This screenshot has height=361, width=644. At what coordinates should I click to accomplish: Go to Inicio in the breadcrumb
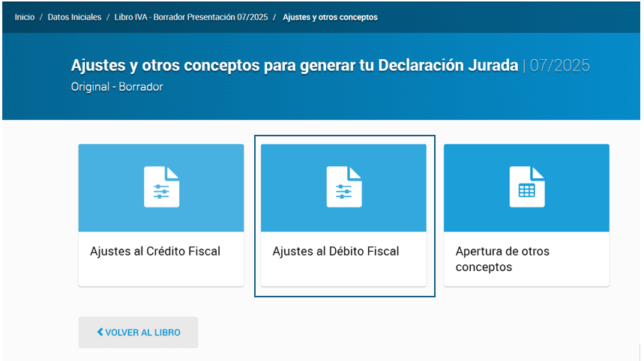[x=24, y=17]
